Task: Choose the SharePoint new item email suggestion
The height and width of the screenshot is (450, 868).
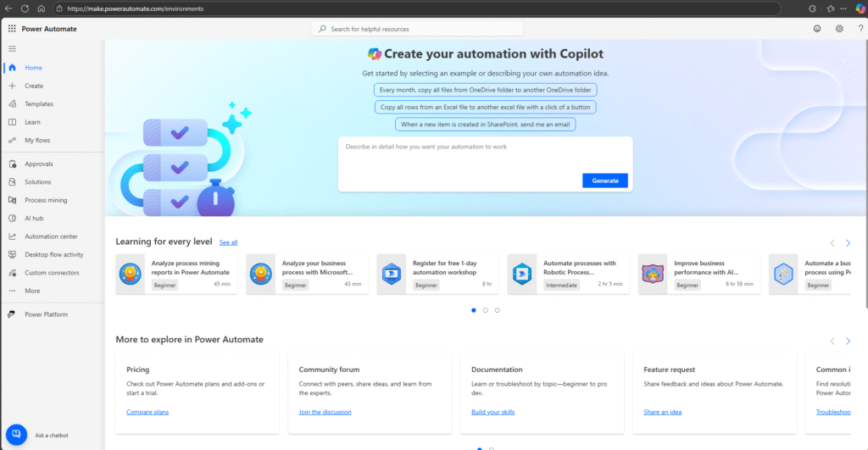Action: 485,125
